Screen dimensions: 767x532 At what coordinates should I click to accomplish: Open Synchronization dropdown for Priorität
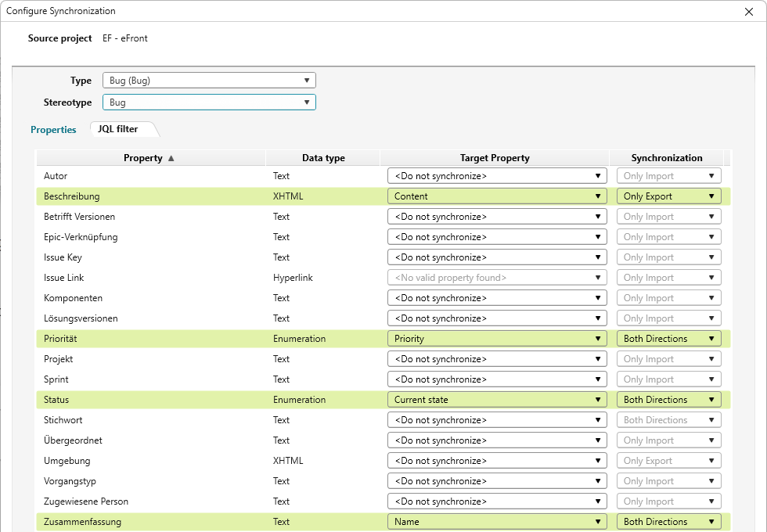click(668, 338)
